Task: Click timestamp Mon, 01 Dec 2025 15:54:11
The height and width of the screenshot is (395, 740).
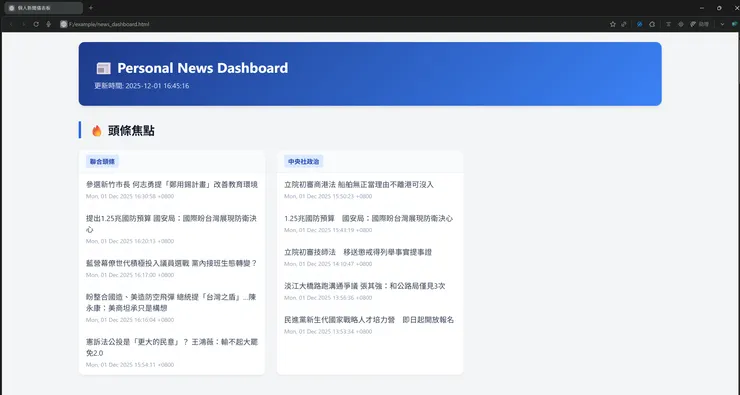Action: [x=130, y=365]
